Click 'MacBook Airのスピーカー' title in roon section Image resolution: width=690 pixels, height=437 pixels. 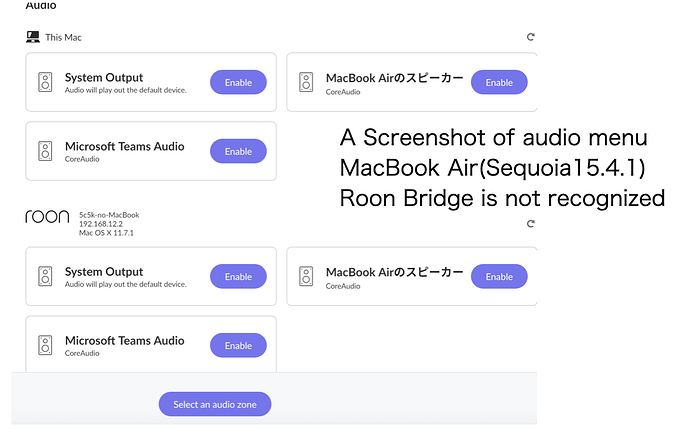[x=395, y=272]
